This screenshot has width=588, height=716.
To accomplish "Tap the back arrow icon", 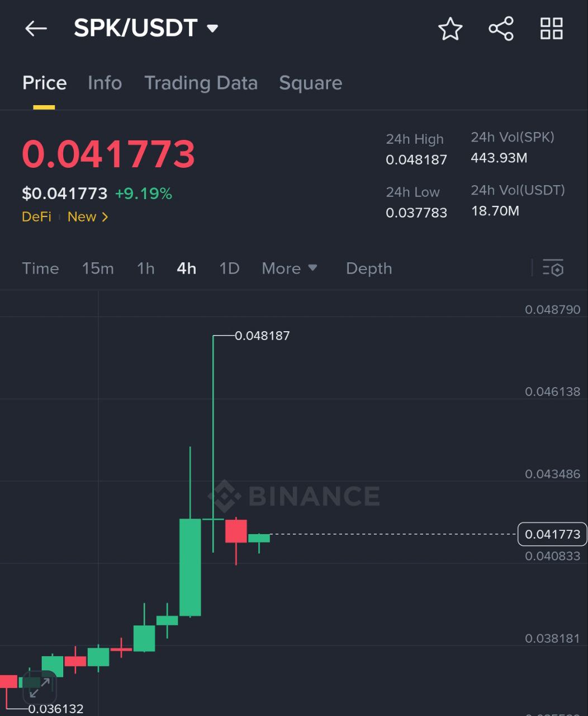I will click(x=36, y=29).
